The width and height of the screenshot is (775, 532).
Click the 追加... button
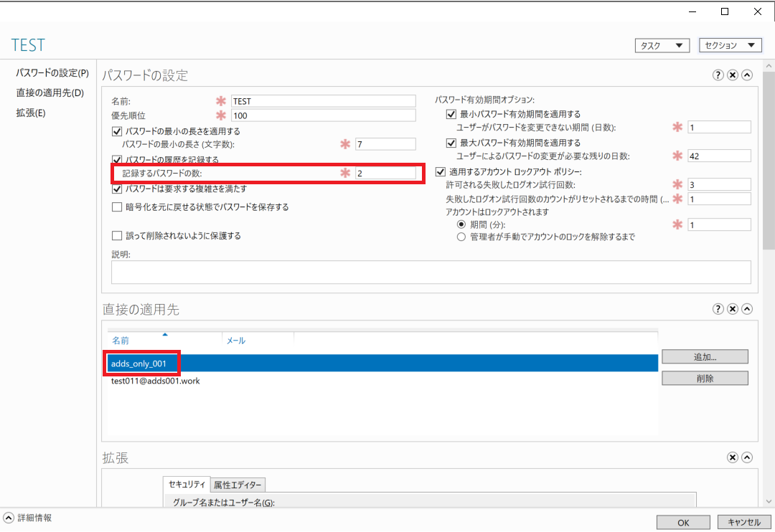(x=705, y=356)
